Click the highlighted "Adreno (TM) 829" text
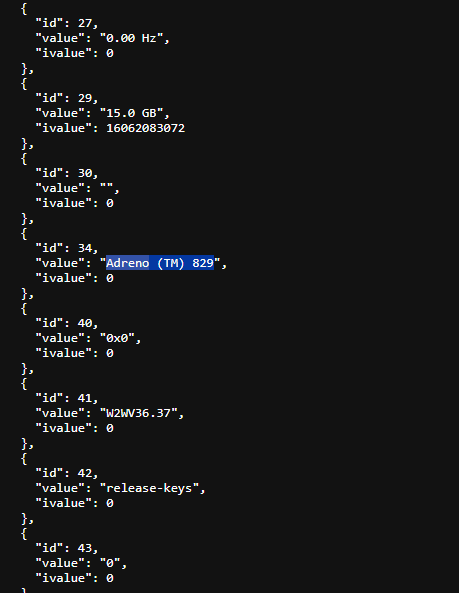The image size is (459, 593). [x=160, y=263]
